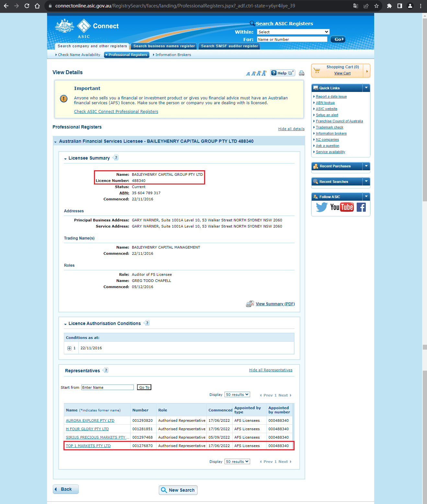Click the browser address bar URL

coord(175,6)
